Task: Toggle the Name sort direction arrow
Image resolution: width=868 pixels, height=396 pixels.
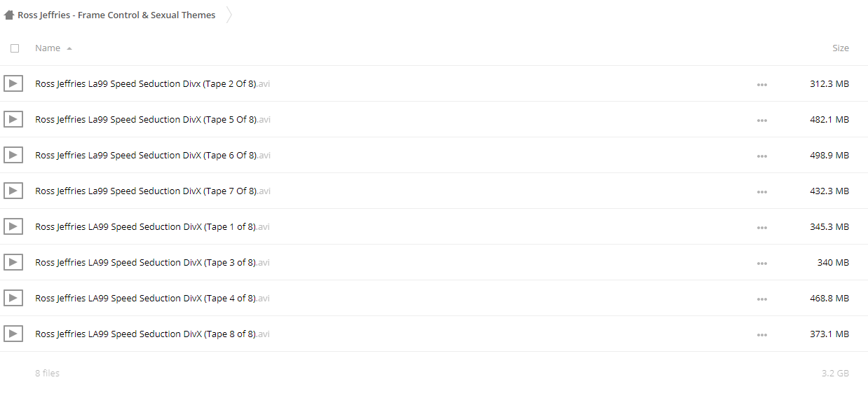Action: 69,48
